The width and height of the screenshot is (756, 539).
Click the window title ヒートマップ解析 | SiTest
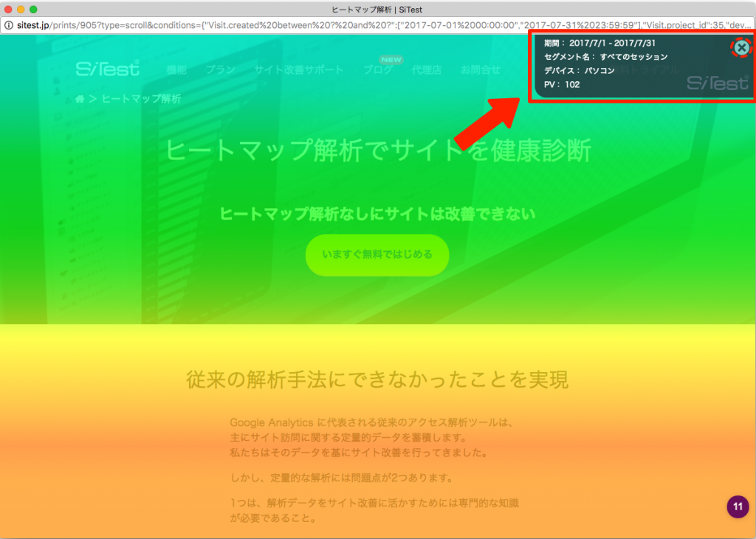pos(377,10)
